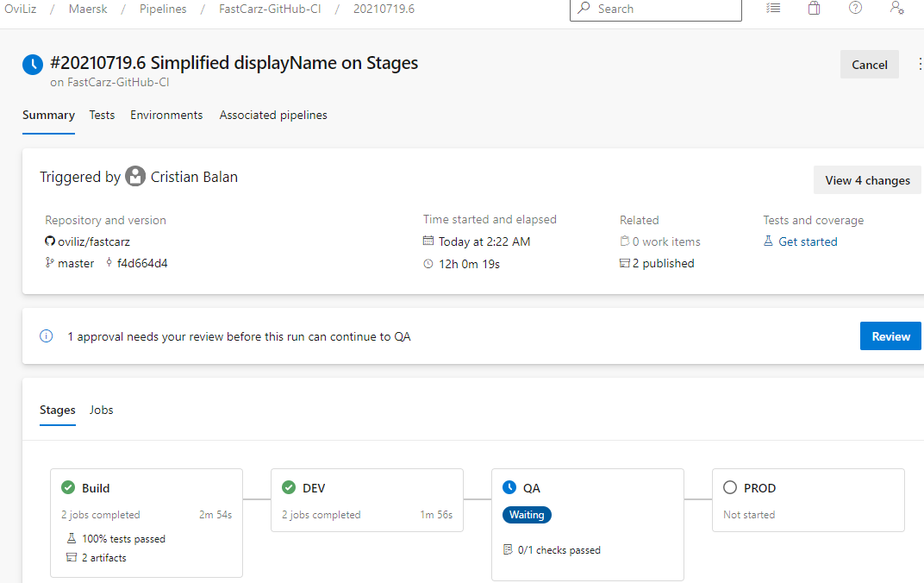This screenshot has height=583, width=924.
Task: Cancel the pipeline run
Action: coord(869,65)
